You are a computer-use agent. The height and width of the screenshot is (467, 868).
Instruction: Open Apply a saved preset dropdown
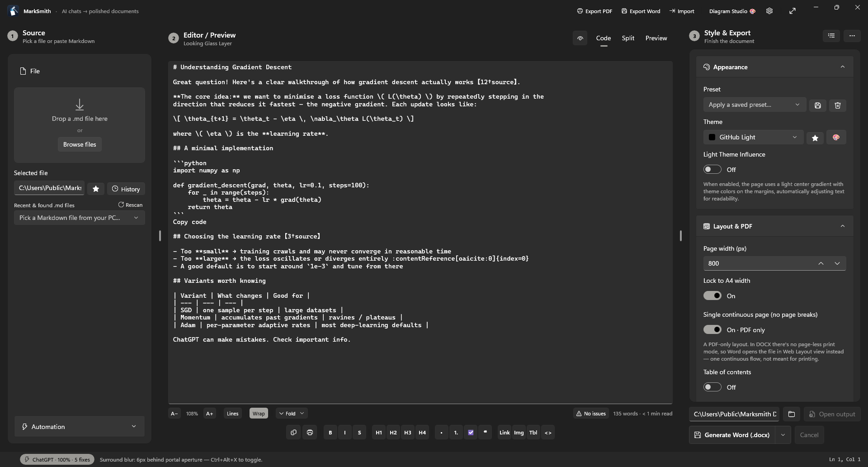(754, 105)
